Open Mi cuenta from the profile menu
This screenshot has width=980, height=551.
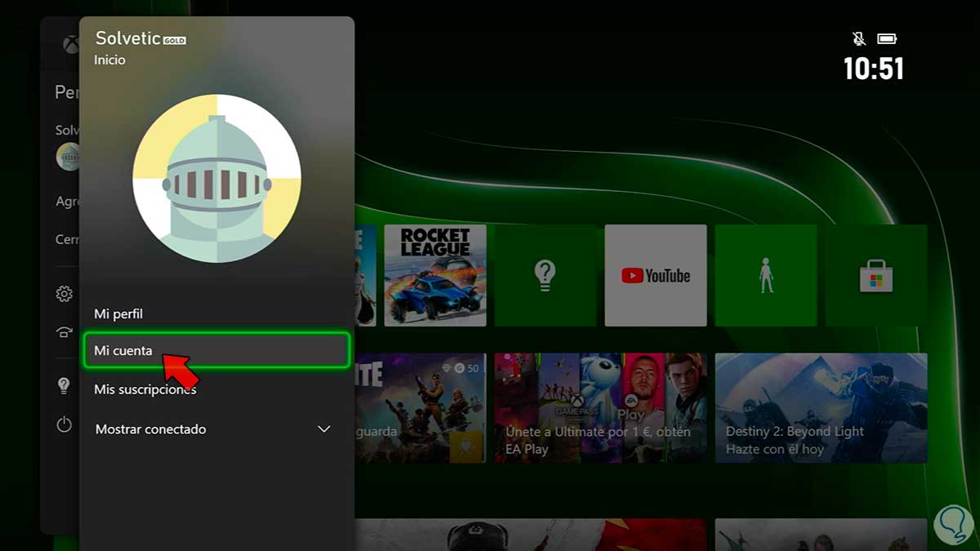[216, 349]
